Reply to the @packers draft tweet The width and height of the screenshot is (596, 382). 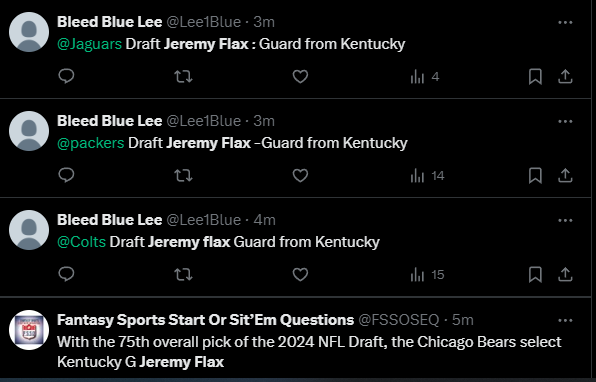coord(66,175)
